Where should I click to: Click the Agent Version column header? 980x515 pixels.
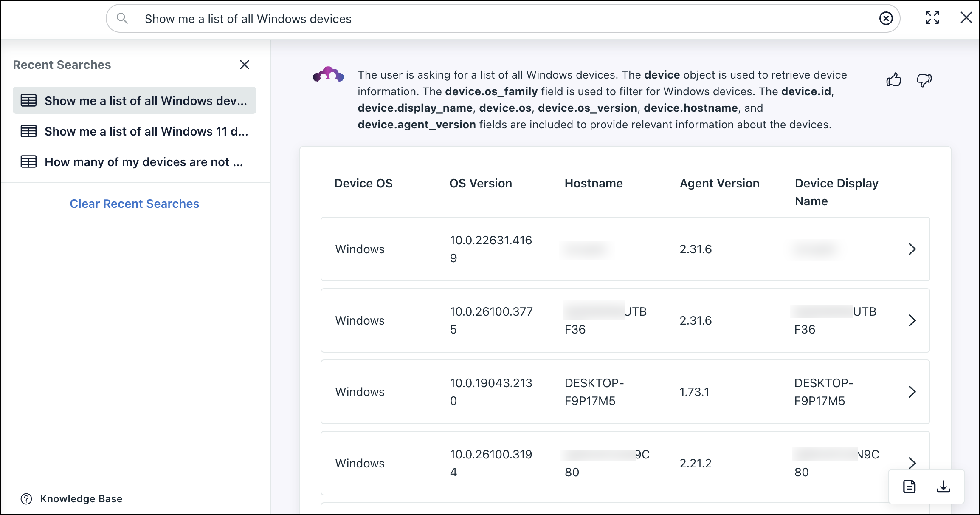pyautogui.click(x=719, y=183)
